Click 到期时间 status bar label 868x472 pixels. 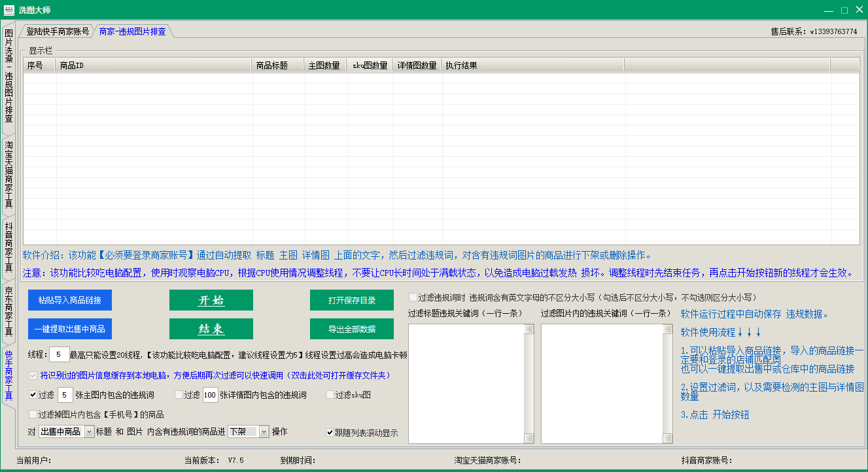[298, 460]
